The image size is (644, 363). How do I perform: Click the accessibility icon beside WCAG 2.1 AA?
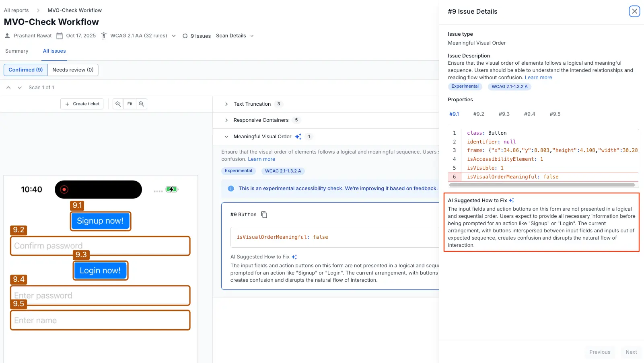pos(103,36)
